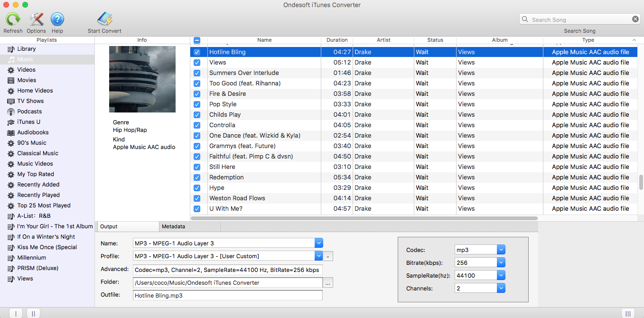Open My Top Rated gear icon
The image size is (644, 318).
11,174
